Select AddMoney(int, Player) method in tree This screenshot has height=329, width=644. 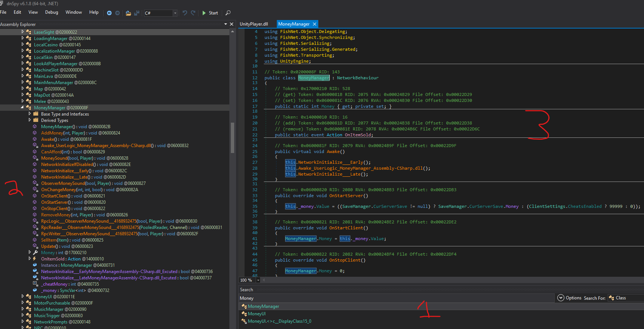pos(80,133)
